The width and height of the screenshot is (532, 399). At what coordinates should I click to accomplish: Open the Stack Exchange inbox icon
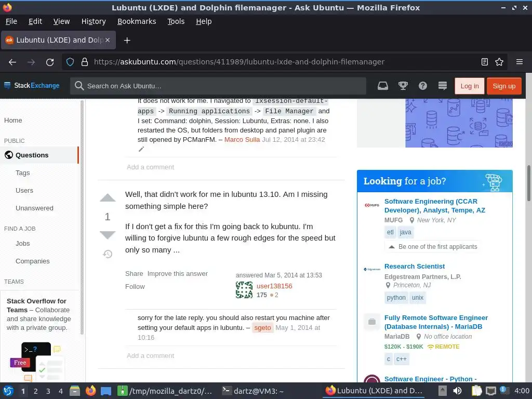(x=383, y=86)
